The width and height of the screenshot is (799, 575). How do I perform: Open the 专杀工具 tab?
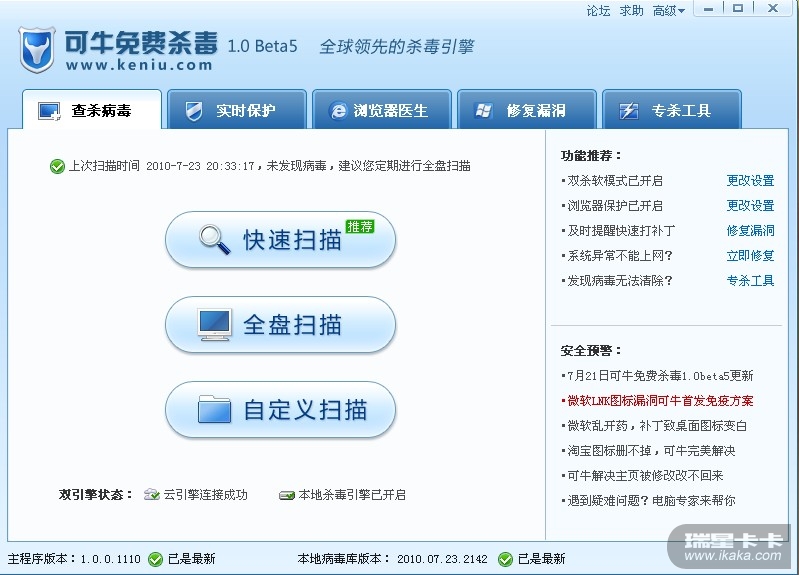(672, 110)
